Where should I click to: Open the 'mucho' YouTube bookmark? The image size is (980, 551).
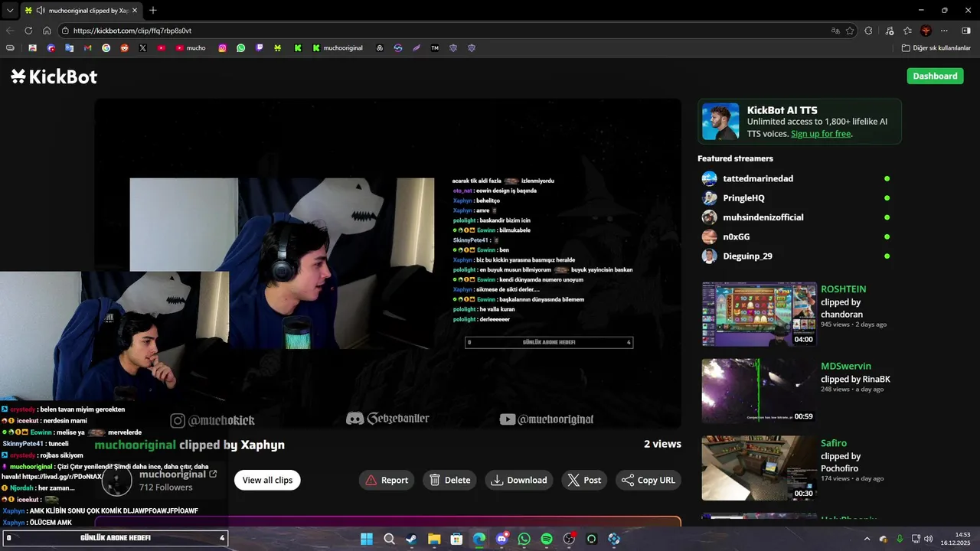point(191,47)
